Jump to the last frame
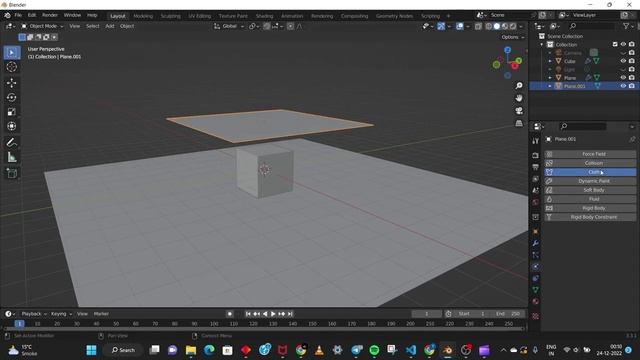 (290, 314)
